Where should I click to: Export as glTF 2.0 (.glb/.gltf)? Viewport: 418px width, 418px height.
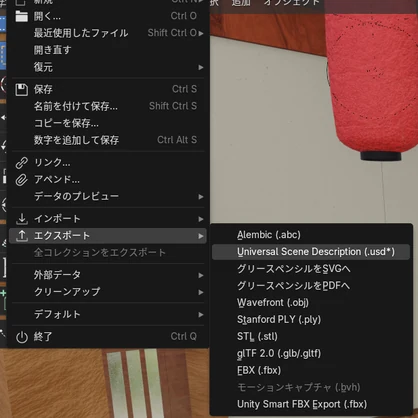[x=311, y=353]
